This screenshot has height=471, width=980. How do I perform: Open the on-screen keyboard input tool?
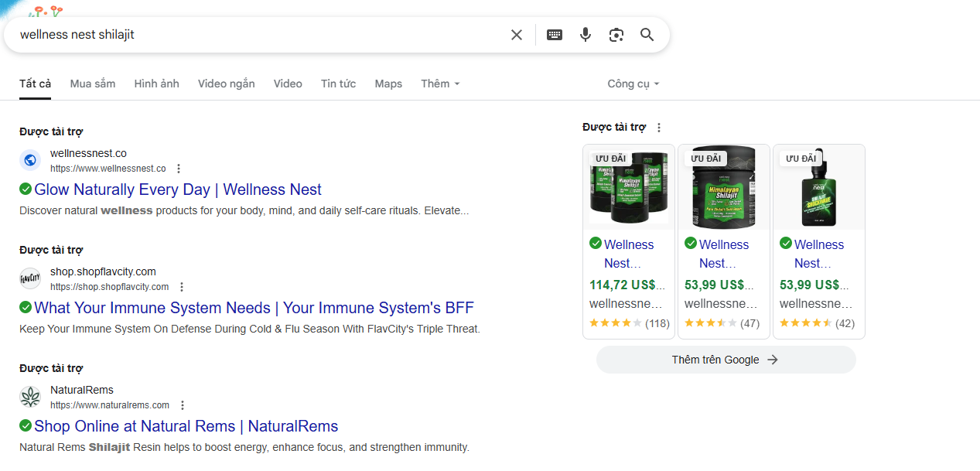pyautogui.click(x=555, y=35)
